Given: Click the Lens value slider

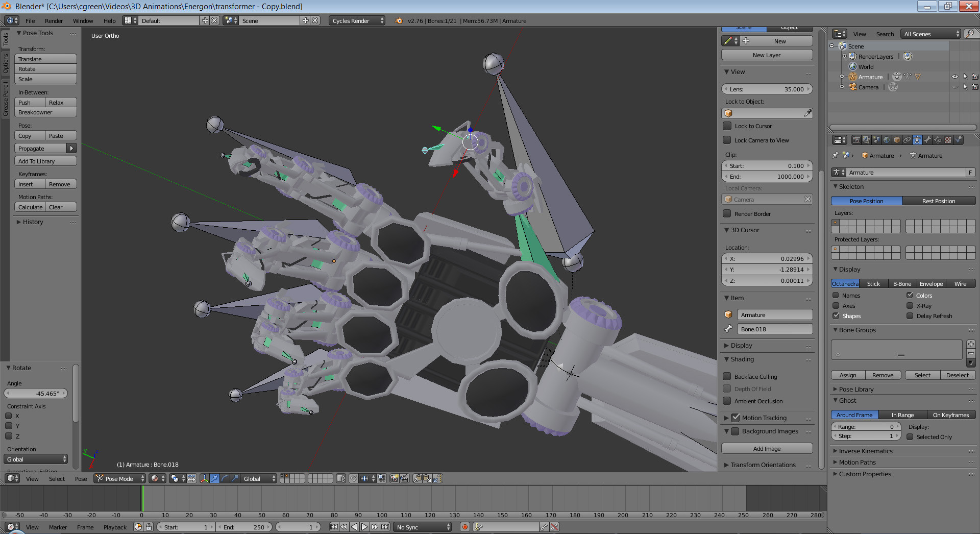Looking at the screenshot, I should (767, 89).
